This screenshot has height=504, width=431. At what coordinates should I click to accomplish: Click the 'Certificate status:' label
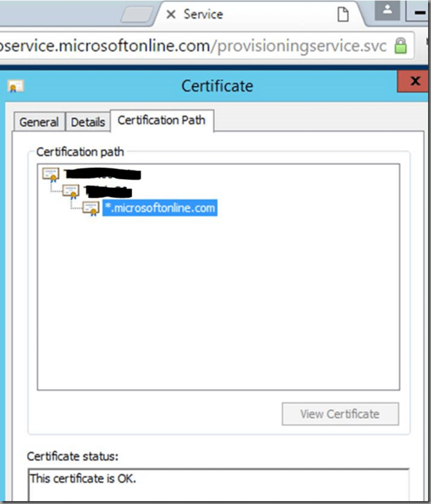pyautogui.click(x=73, y=456)
